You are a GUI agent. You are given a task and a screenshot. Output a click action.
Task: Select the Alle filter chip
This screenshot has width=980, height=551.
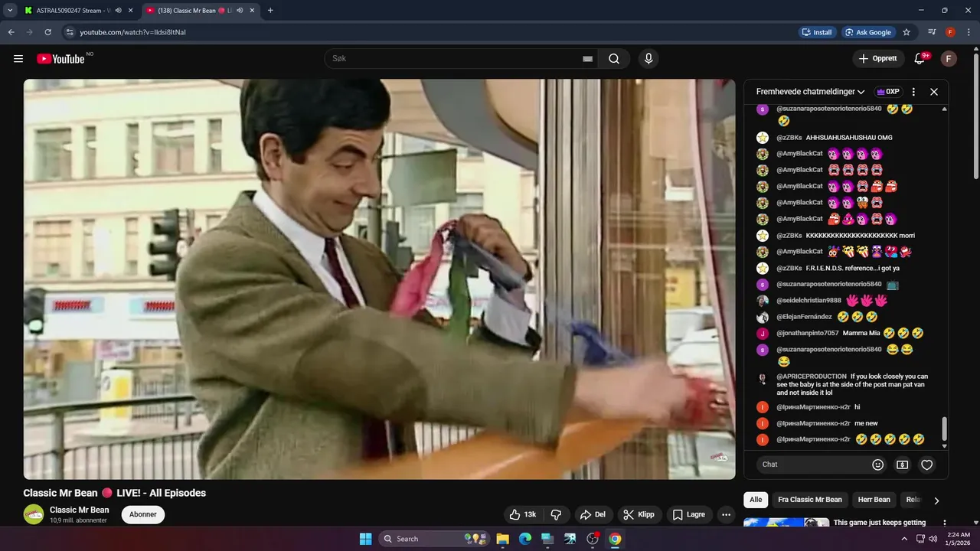point(756,500)
